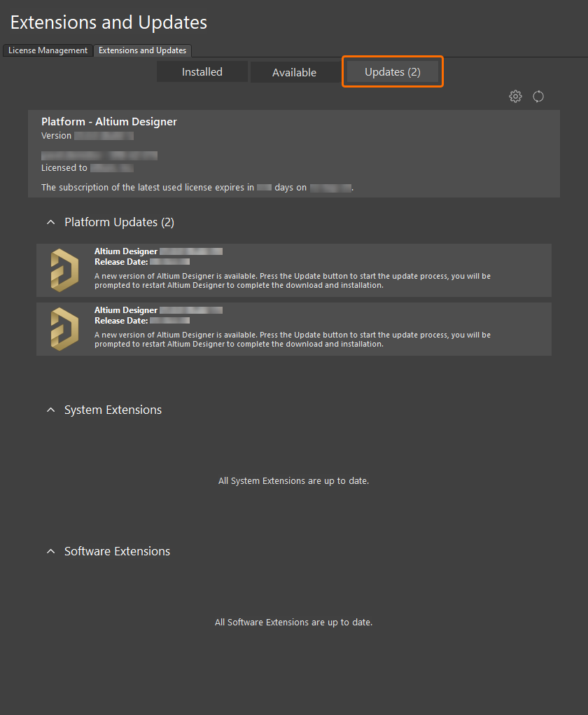
Task: Switch to the License Management tab
Action: 48,50
